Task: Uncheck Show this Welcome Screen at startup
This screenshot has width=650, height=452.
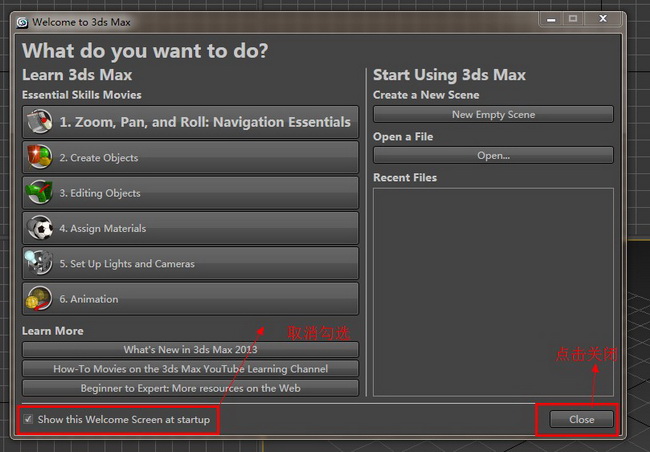Action: coord(28,419)
